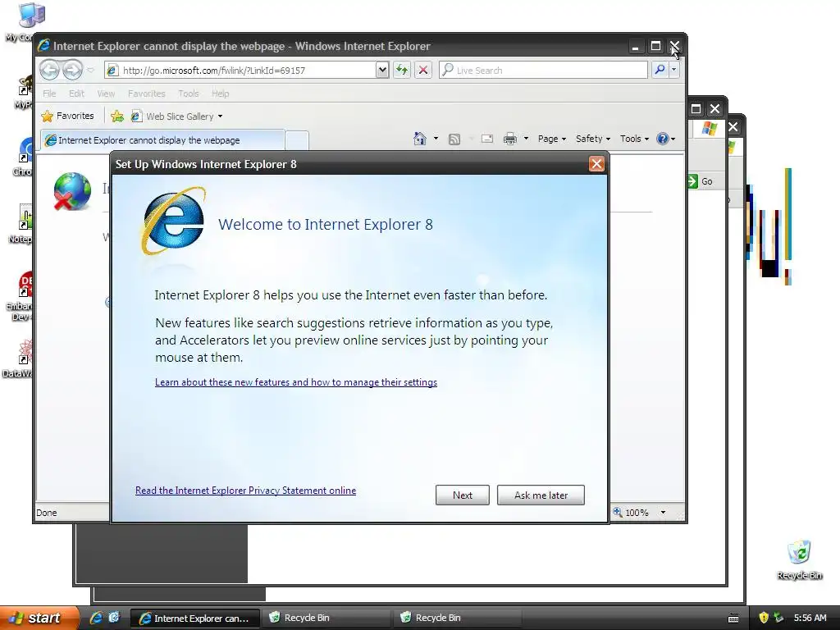Click the on-screen keyboard tray icon
This screenshot has height=630, width=840.
pyautogui.click(x=733, y=619)
